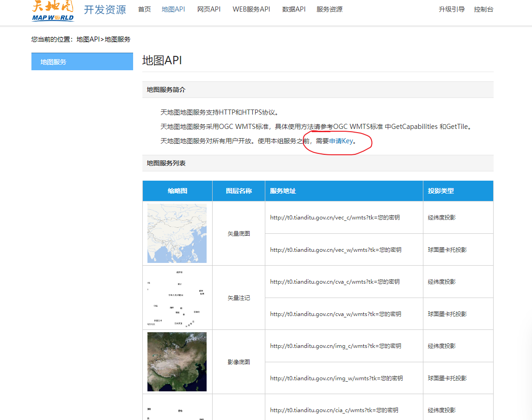Click the img_w WMTS service URL
Screen dimensions: 532x420
336,378
